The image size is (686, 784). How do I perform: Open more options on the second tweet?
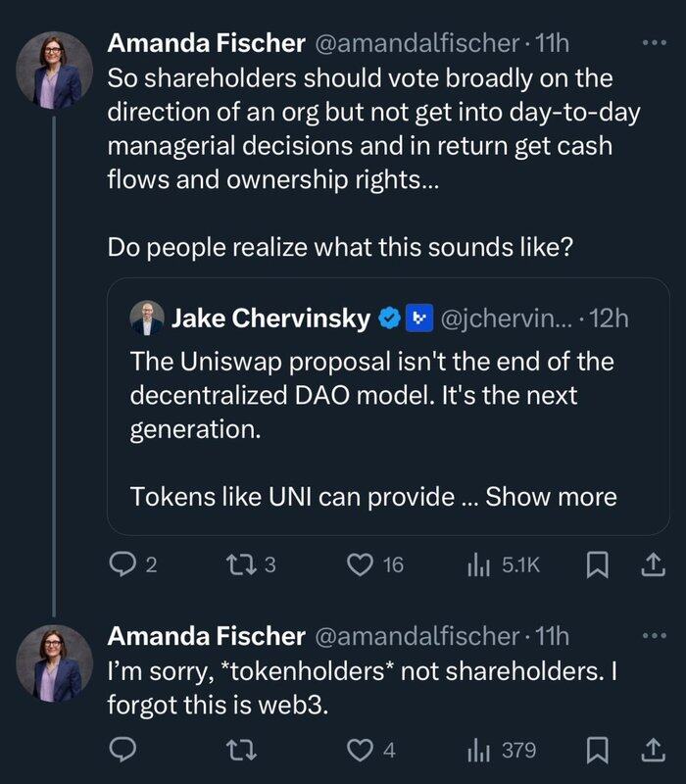tap(652, 635)
